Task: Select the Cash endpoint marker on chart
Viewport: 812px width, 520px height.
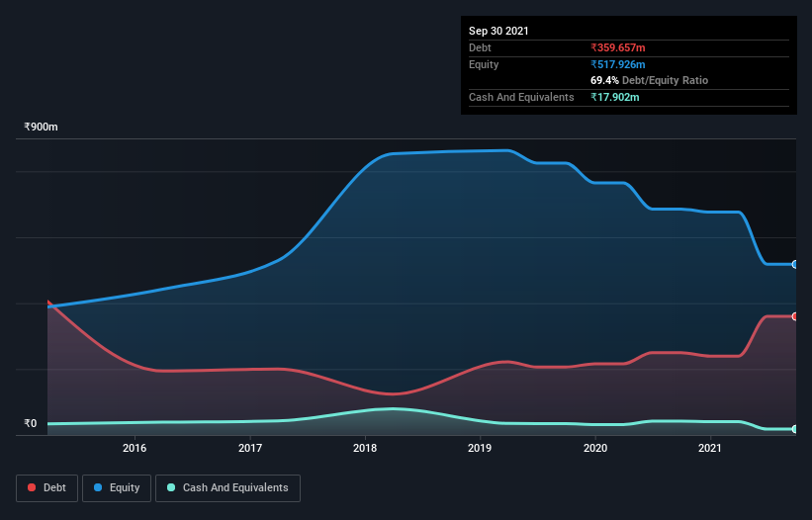Action: click(795, 429)
